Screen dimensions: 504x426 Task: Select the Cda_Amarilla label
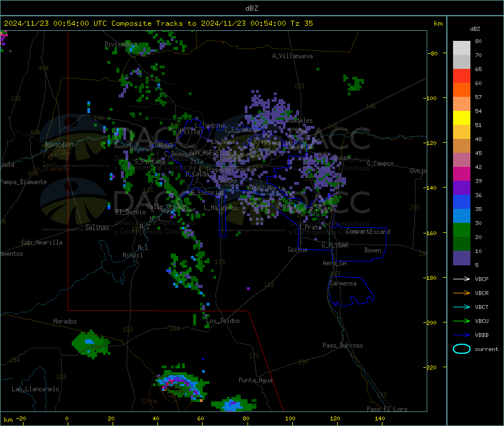pyautogui.click(x=42, y=242)
